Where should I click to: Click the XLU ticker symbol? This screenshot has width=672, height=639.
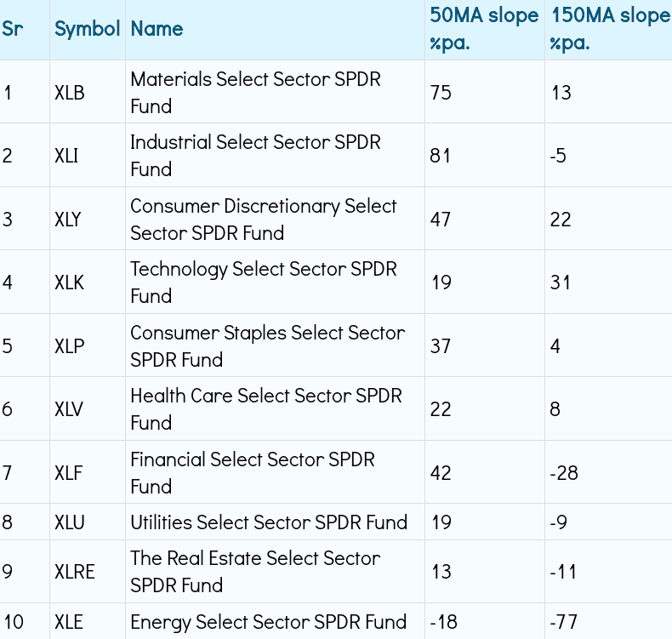70,522
